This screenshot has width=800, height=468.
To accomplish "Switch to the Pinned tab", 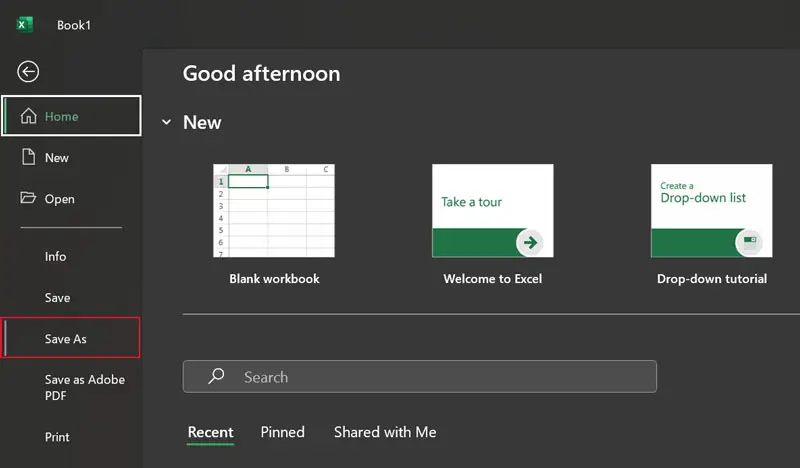I will [283, 432].
